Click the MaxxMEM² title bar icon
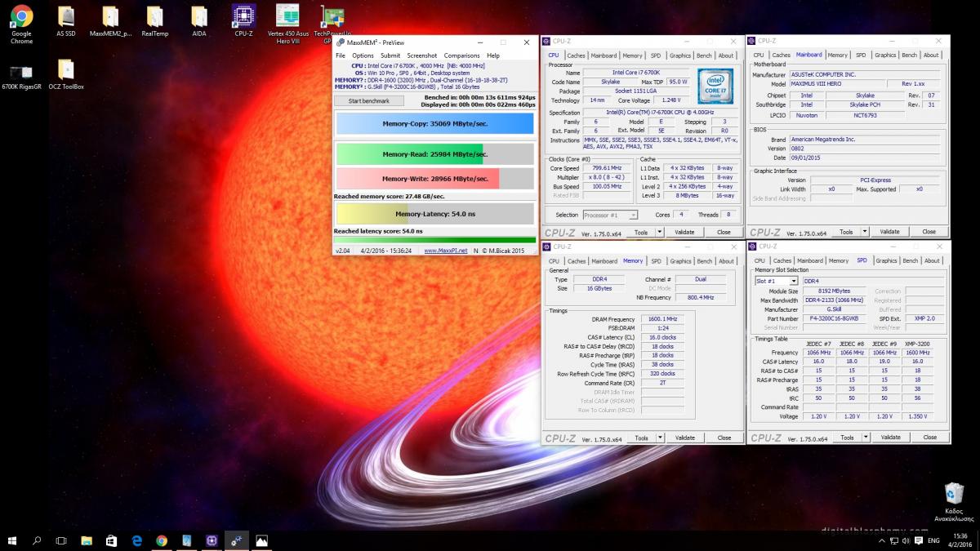 pos(339,42)
